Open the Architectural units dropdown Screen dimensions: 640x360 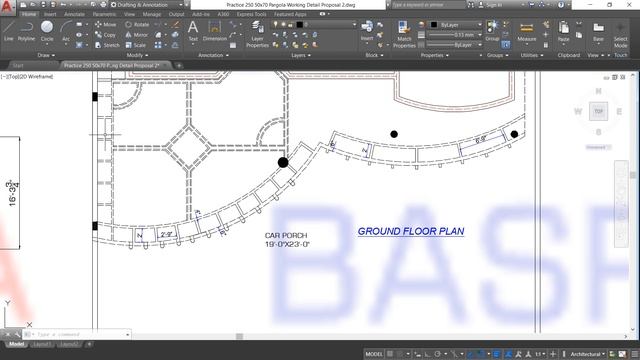pos(588,354)
